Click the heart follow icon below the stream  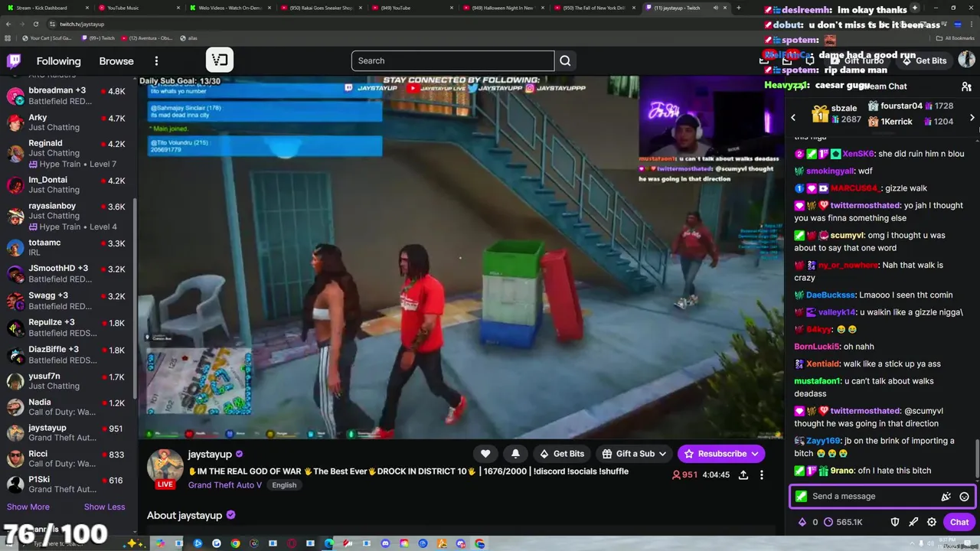click(x=485, y=454)
